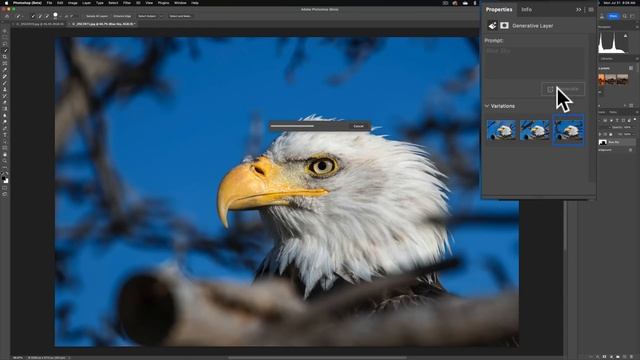640x360 pixels.
Task: Open the Filter menu
Action: 127,3
